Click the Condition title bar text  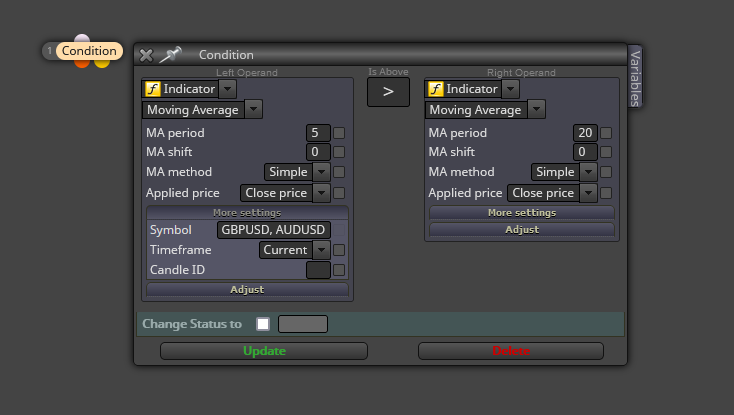226,55
